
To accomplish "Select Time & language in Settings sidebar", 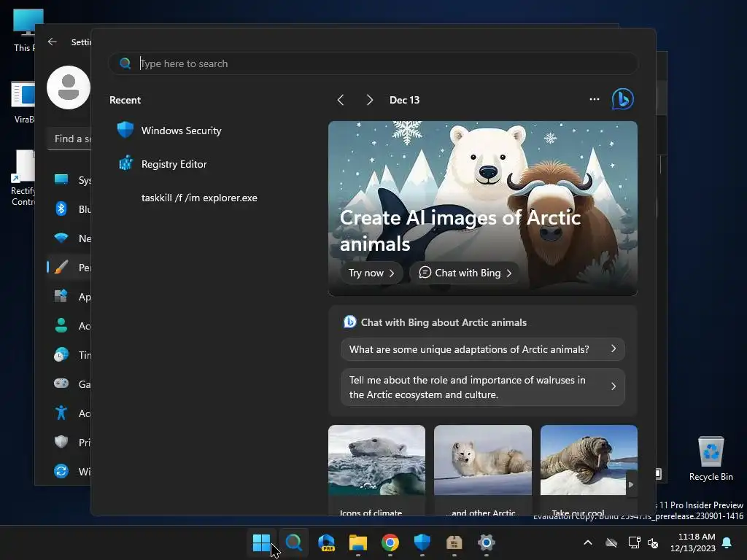I will pyautogui.click(x=69, y=355).
